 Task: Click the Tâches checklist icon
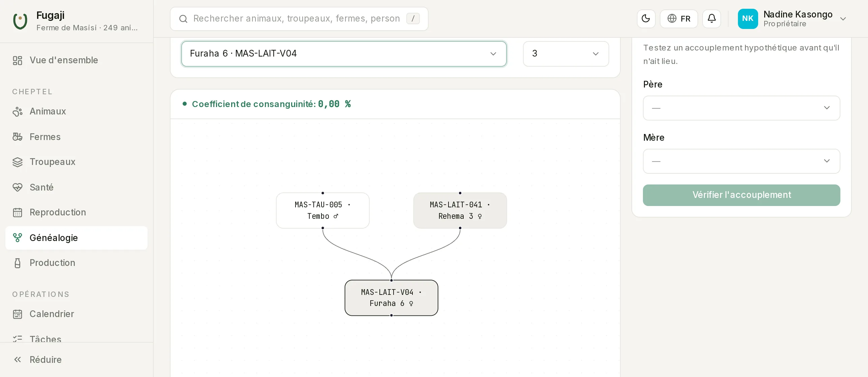[18, 339]
